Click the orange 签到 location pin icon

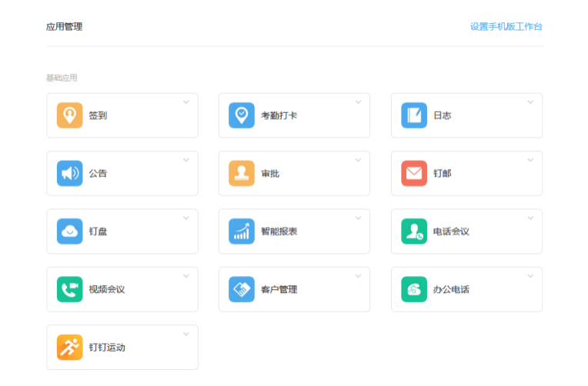(70, 115)
